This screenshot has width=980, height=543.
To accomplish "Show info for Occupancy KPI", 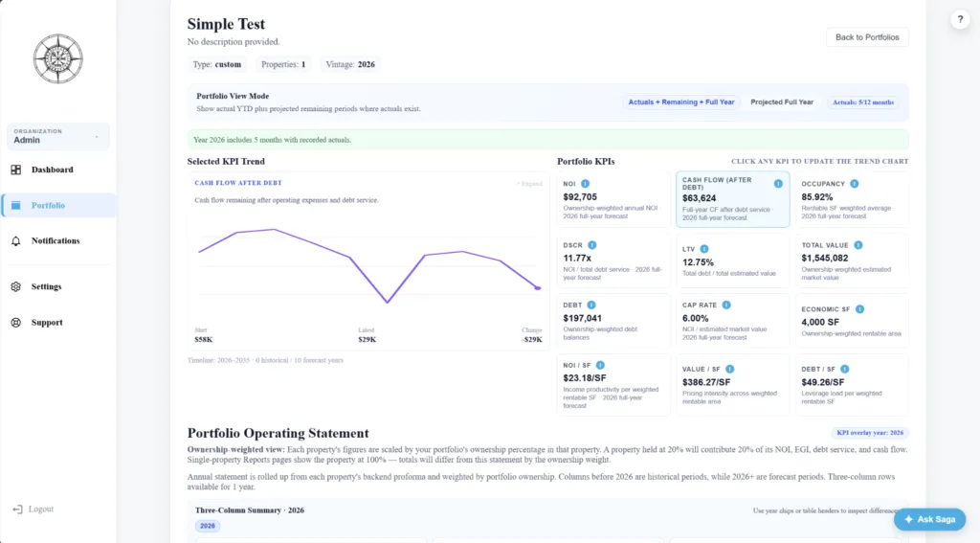I will pyautogui.click(x=855, y=184).
